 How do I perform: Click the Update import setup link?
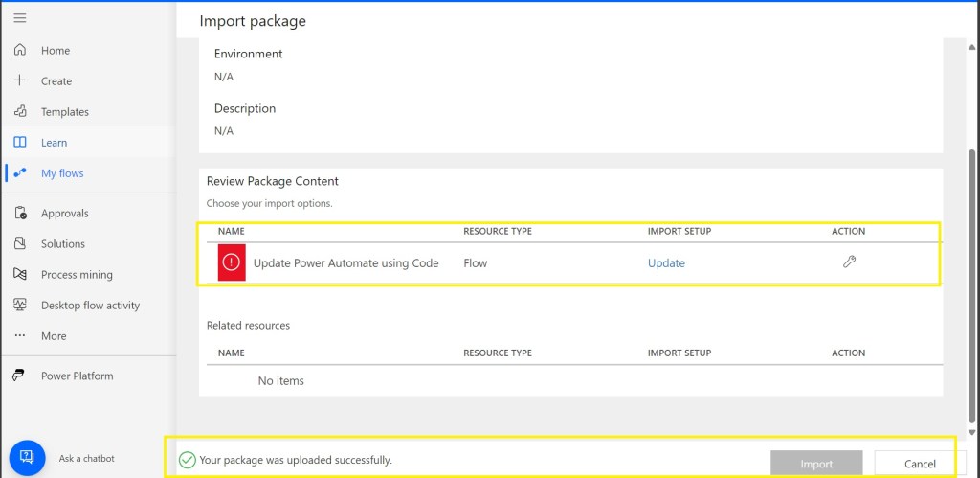(x=666, y=263)
